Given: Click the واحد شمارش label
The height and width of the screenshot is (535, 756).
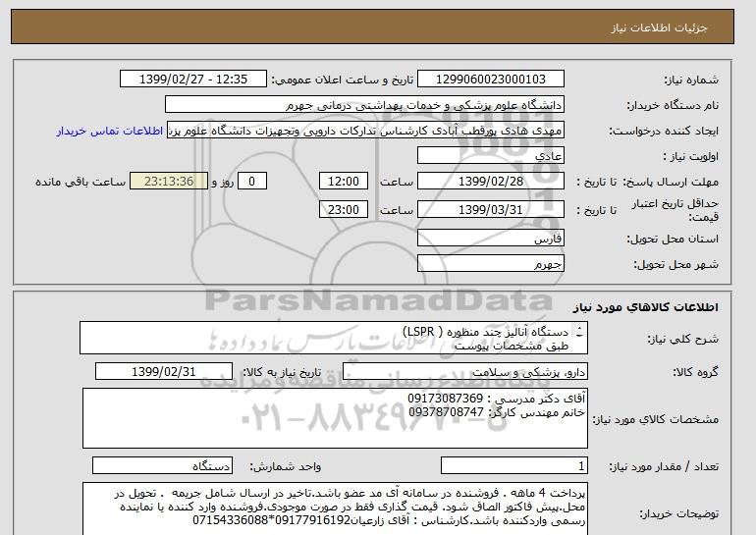Looking at the screenshot, I should coord(286,466).
